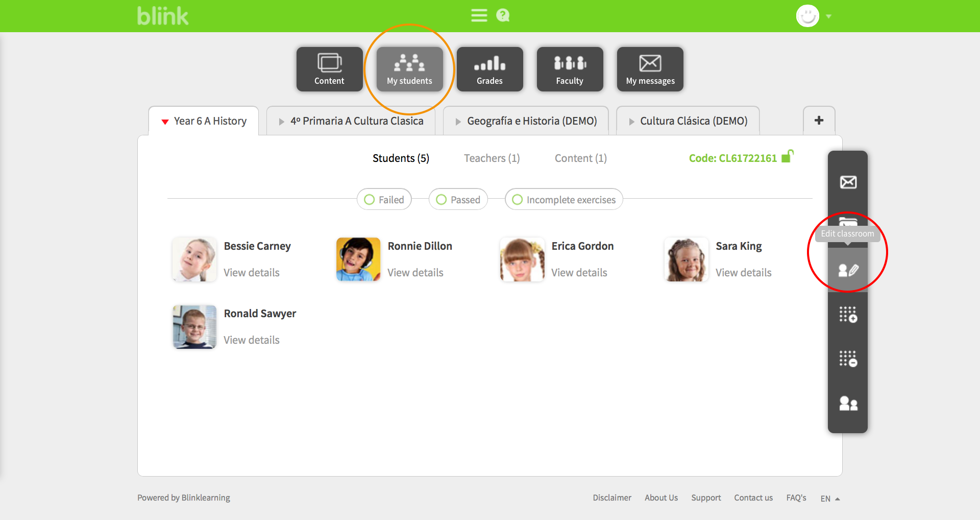Open the envelope icon in the sidebar

point(848,181)
